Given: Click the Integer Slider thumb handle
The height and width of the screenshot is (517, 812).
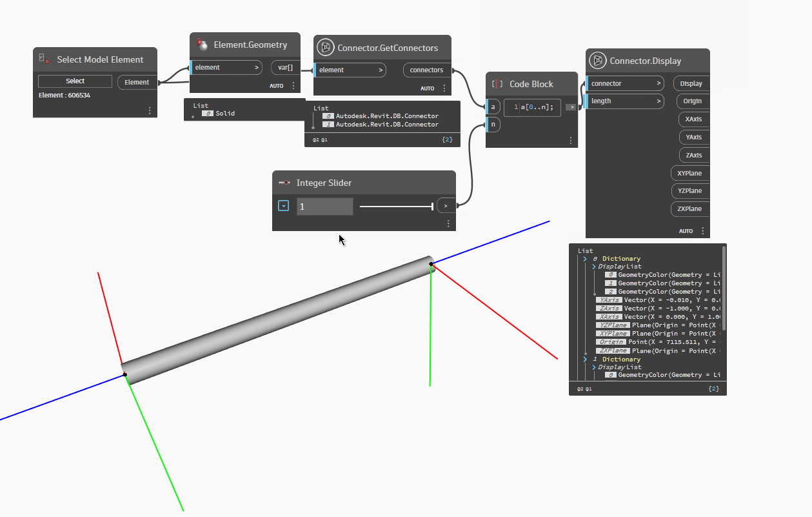Looking at the screenshot, I should pos(432,206).
